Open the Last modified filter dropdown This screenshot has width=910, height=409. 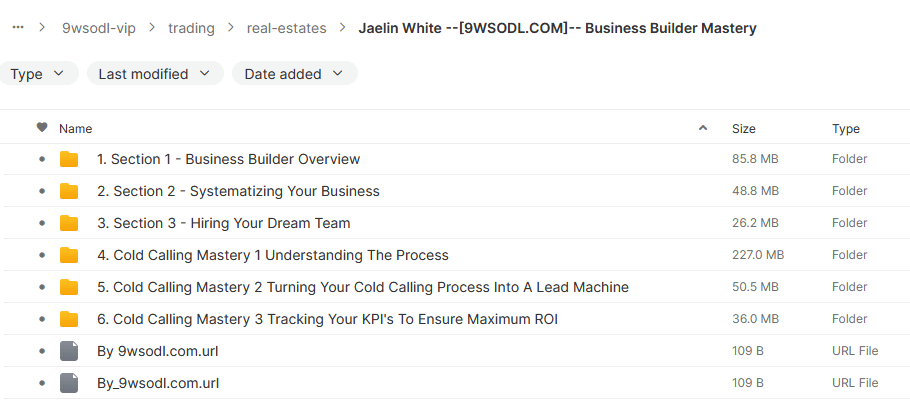tap(154, 73)
